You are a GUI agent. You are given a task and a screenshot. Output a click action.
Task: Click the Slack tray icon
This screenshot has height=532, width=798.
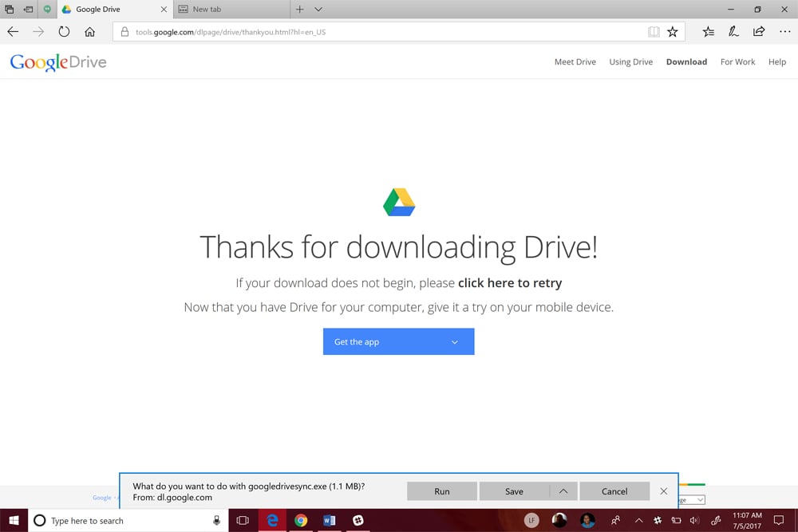[x=658, y=520]
